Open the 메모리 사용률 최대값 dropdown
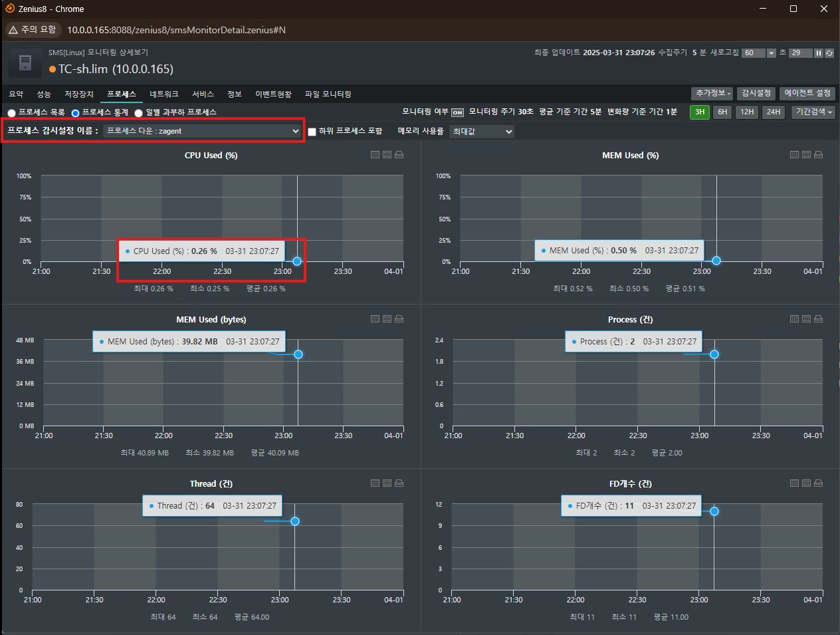 point(482,132)
